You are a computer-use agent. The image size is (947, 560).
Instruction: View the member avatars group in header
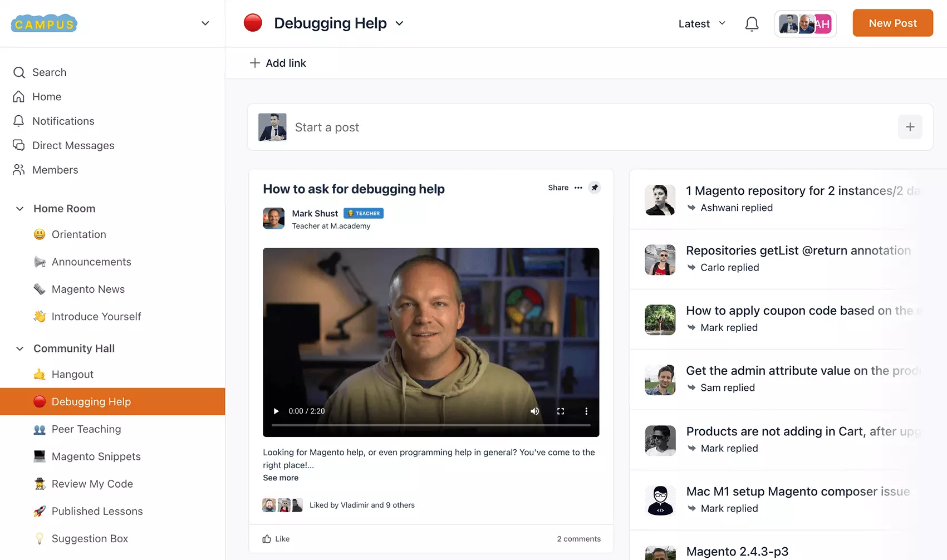(805, 24)
